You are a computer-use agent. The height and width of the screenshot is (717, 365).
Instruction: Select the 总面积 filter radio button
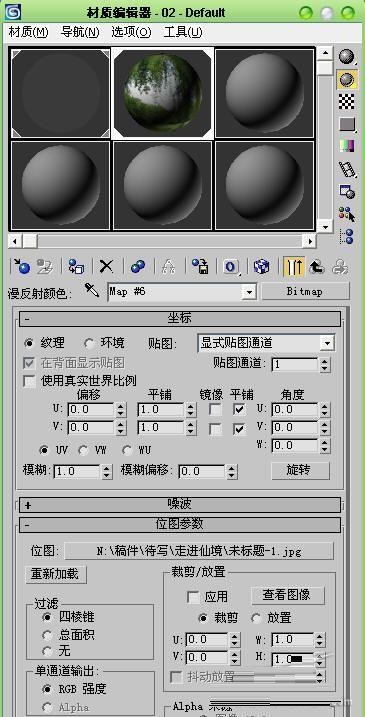(x=47, y=635)
